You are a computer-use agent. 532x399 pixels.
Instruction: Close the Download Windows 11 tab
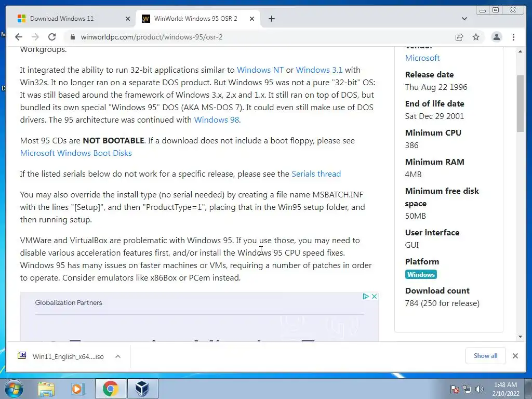click(x=128, y=19)
